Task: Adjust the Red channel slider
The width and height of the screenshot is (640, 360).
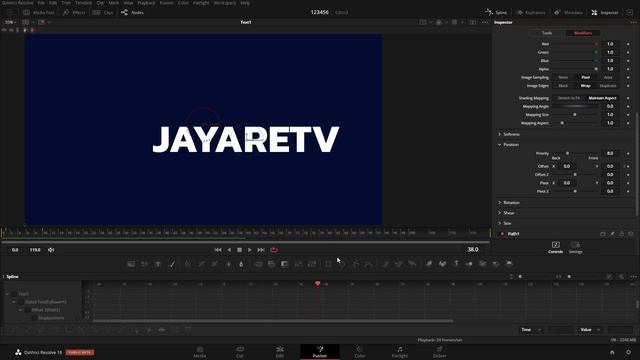Action: click(576, 44)
